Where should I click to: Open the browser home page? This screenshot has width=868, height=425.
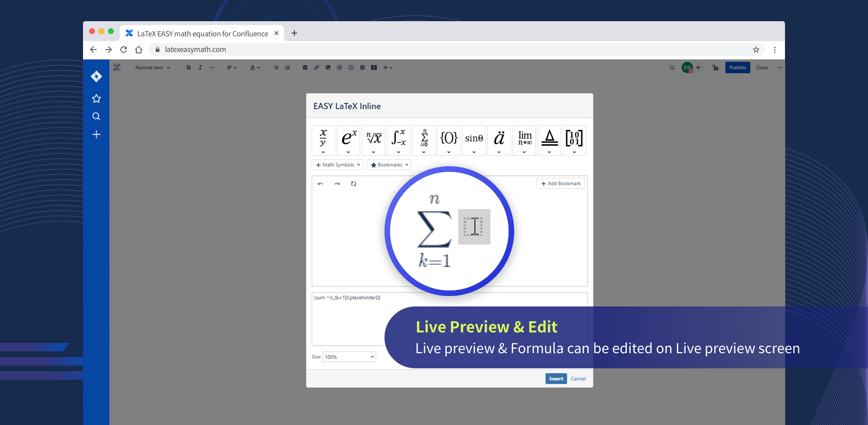[x=139, y=50]
